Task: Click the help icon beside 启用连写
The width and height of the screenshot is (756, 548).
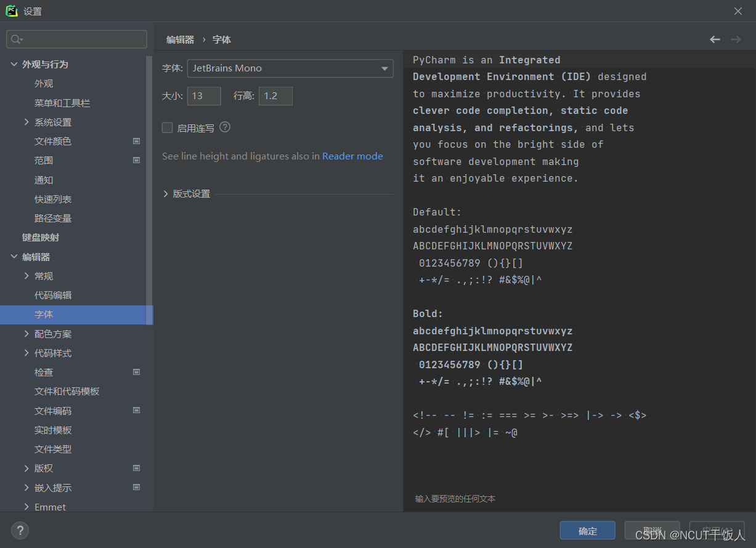Action: [x=225, y=127]
